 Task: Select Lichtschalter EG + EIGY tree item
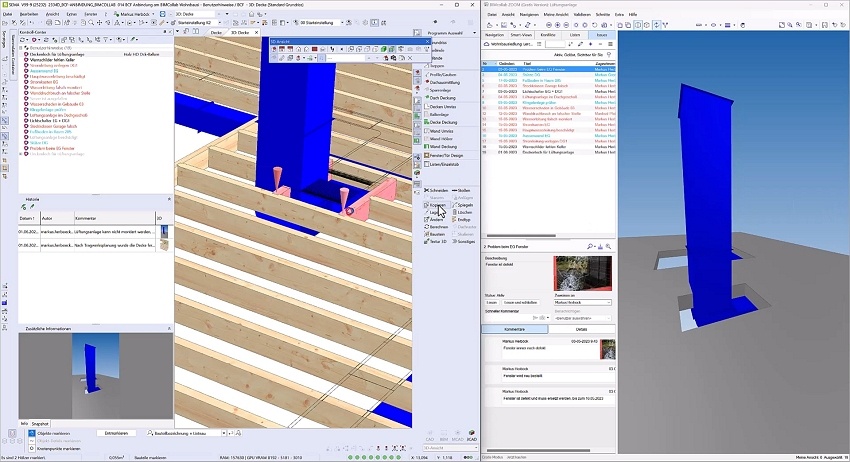(49, 120)
